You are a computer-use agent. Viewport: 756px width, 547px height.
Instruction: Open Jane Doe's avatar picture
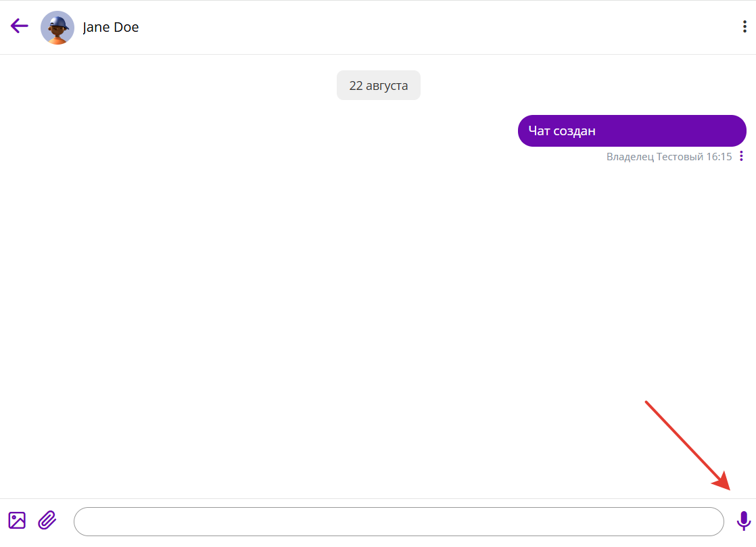[x=57, y=28]
